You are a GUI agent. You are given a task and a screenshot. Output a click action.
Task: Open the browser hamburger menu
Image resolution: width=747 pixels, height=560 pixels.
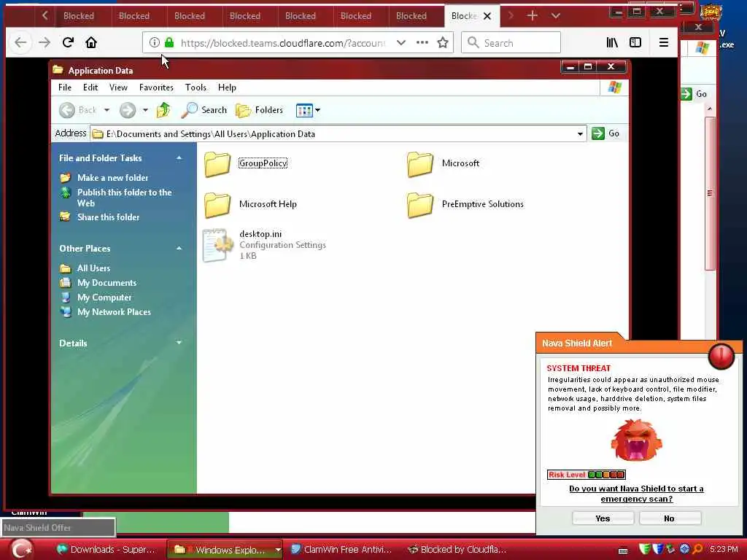[664, 42]
